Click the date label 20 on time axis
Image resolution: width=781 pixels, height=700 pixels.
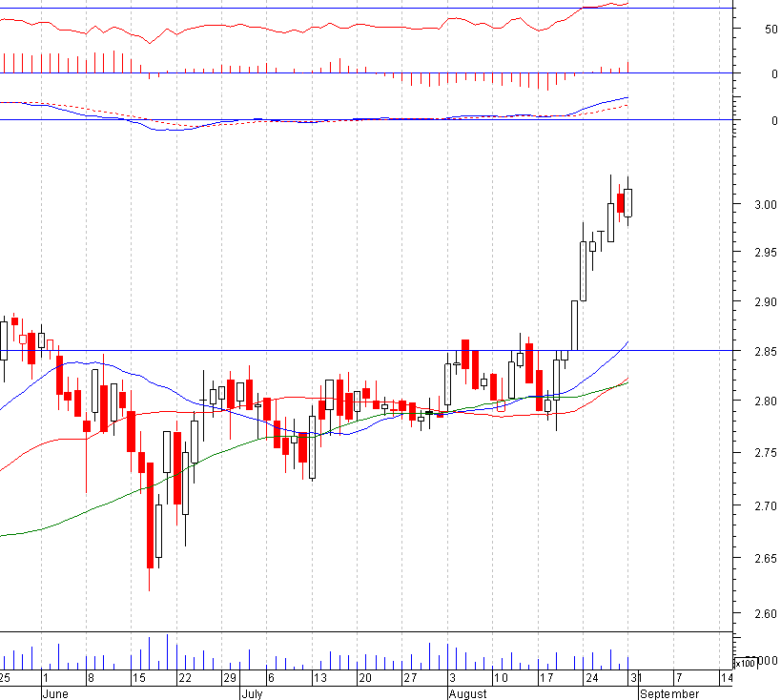(x=365, y=677)
